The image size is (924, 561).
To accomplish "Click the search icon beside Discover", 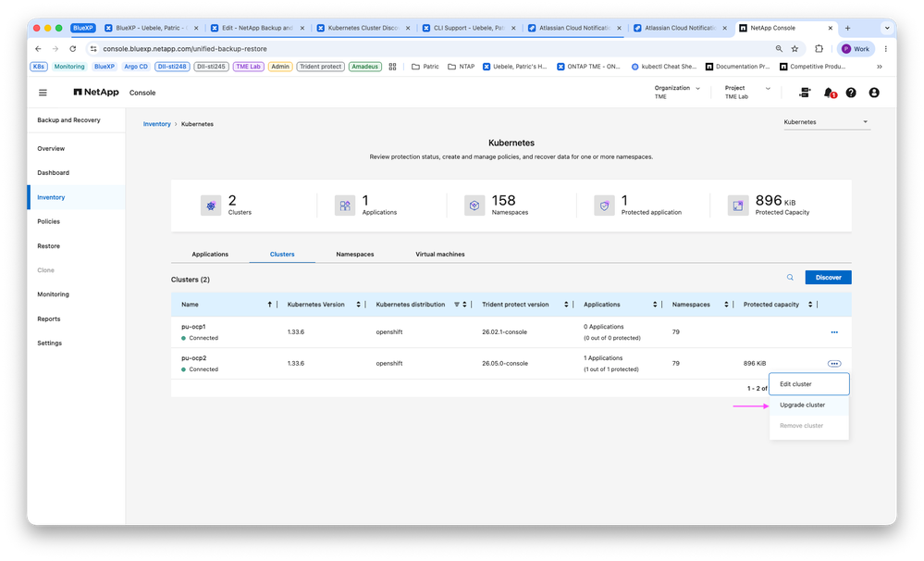I will pos(790,277).
